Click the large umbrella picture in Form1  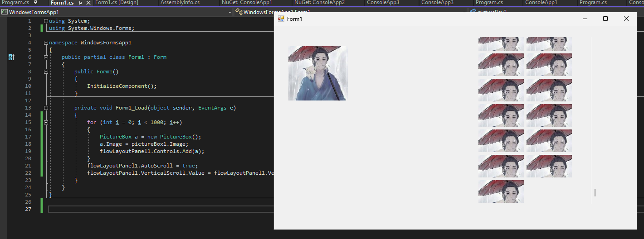[317, 73]
